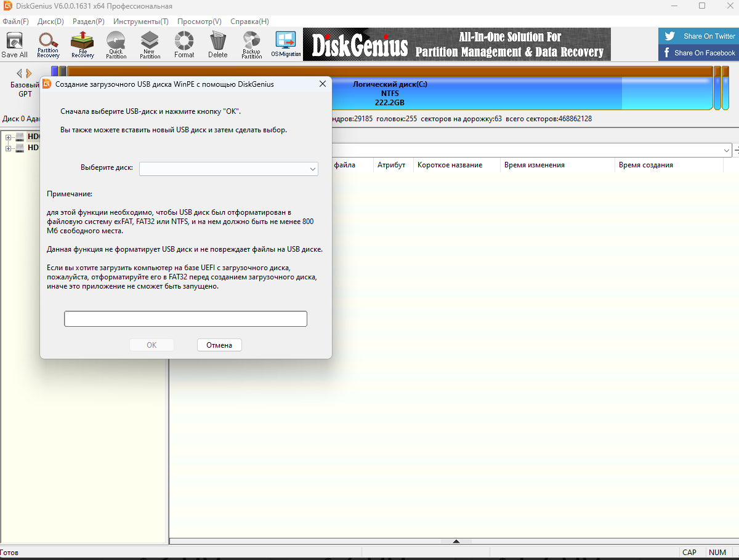Open the Просмотр(V) menu

(x=200, y=22)
